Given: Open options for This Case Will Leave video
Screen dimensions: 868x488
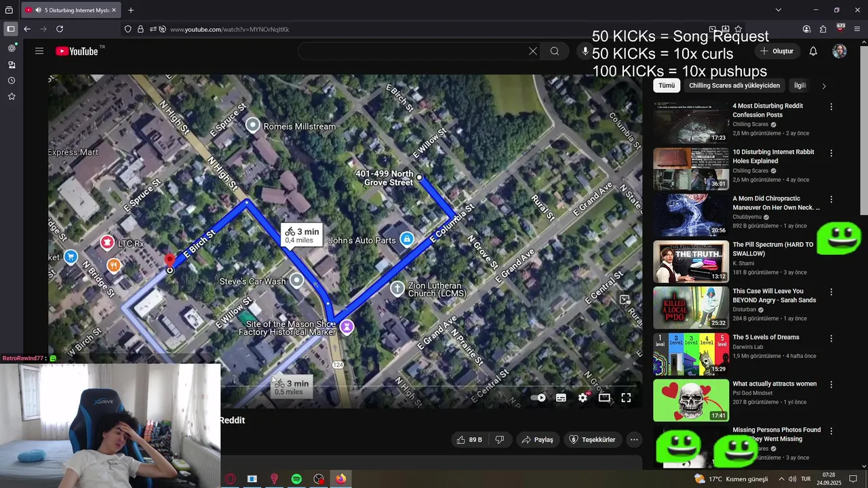Looking at the screenshot, I should [831, 292].
